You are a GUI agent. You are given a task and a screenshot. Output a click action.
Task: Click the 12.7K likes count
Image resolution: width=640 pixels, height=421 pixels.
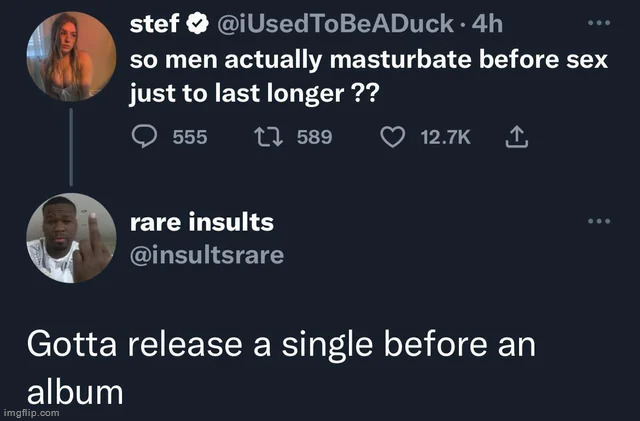click(446, 137)
